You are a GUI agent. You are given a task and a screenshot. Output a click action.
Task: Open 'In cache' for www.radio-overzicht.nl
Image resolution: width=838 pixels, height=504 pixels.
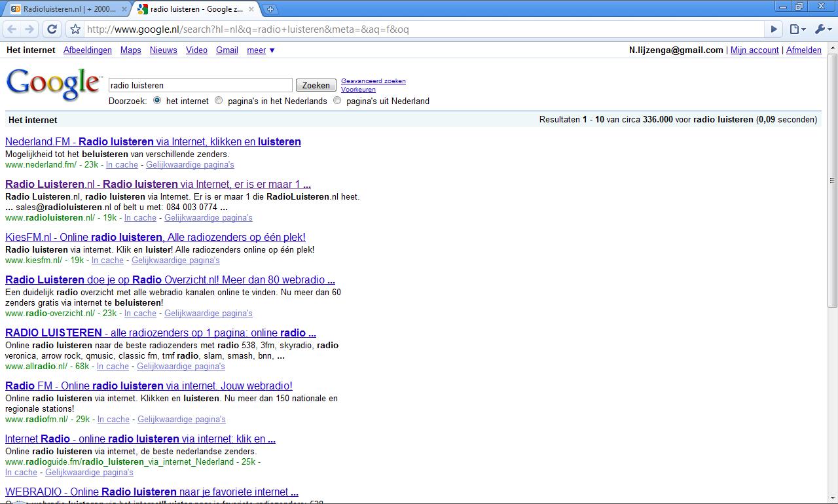pyautogui.click(x=140, y=314)
